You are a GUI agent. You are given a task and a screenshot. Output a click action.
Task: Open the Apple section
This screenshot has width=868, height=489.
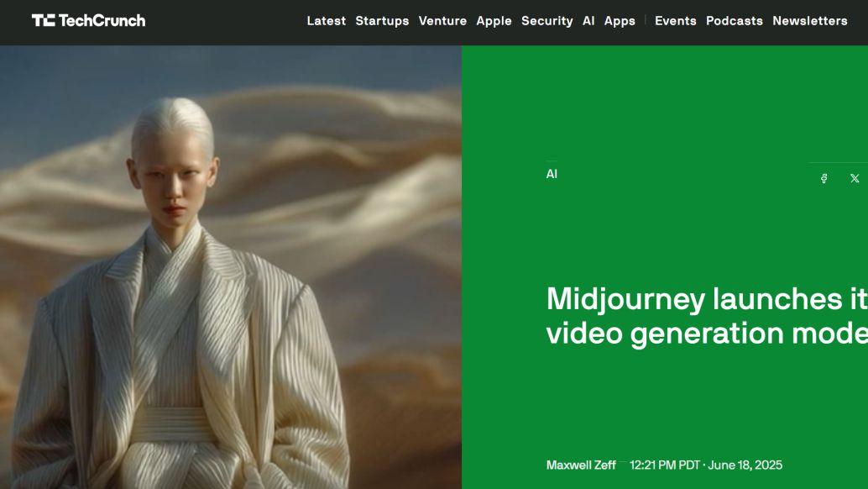point(494,21)
